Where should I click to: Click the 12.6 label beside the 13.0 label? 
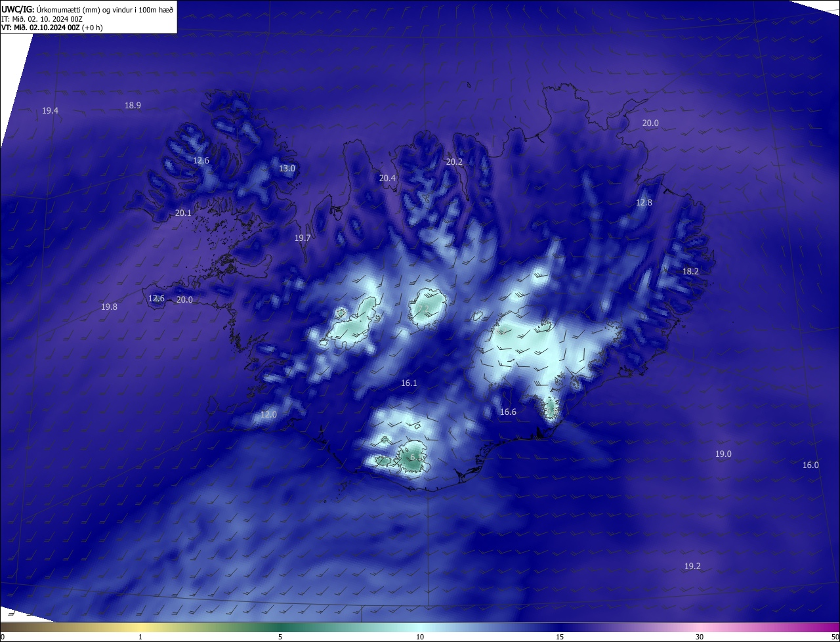(x=201, y=161)
